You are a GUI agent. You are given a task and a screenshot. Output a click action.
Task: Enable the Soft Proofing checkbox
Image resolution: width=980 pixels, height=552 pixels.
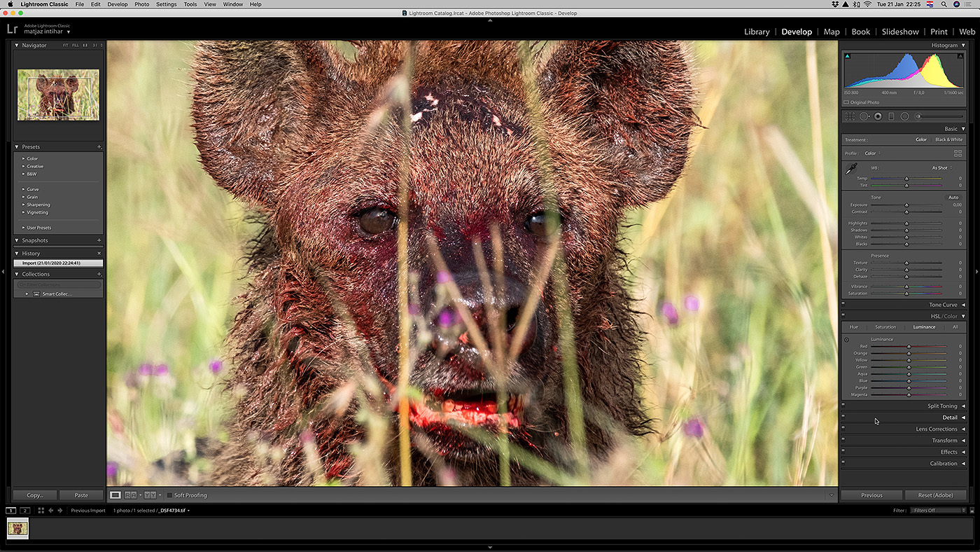[169, 495]
